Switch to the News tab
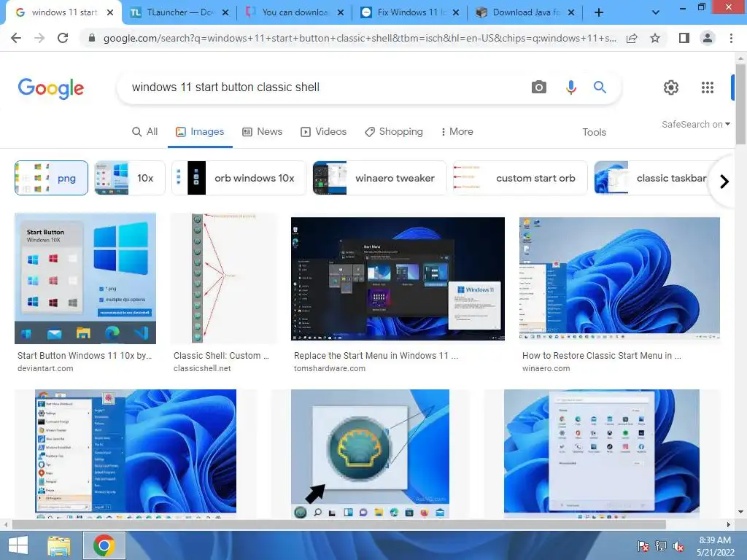The image size is (747, 560). (263, 131)
